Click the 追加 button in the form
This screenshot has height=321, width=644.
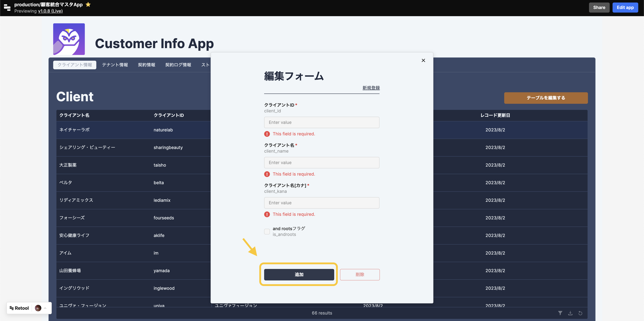coord(299,275)
